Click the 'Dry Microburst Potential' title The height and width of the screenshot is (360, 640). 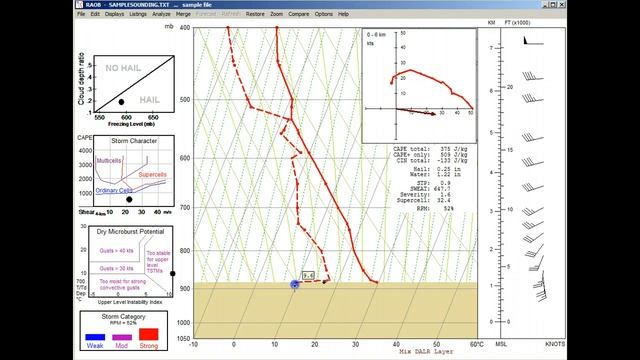pyautogui.click(x=130, y=232)
